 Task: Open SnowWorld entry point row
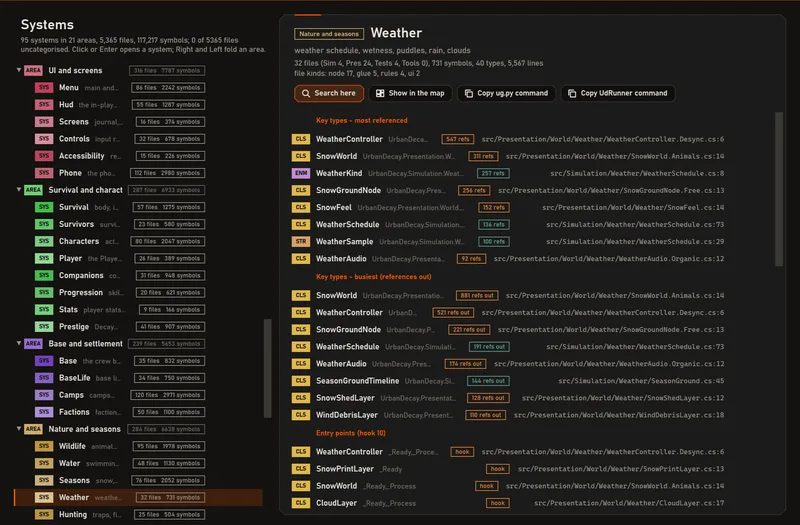click(508, 486)
